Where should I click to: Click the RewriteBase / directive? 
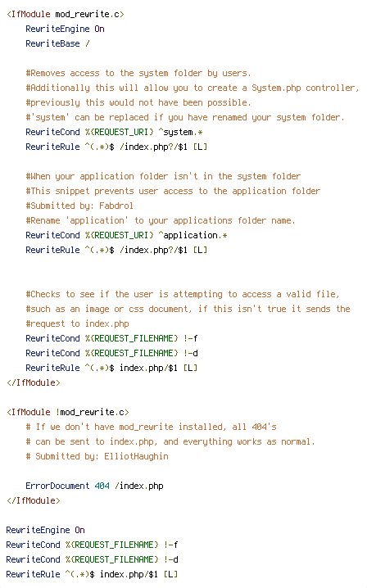(x=58, y=43)
